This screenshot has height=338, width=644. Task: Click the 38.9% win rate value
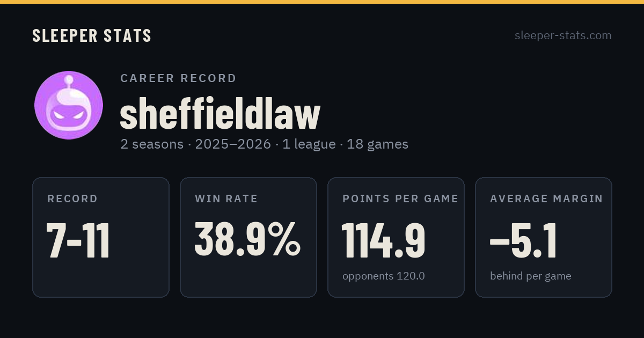(x=247, y=240)
